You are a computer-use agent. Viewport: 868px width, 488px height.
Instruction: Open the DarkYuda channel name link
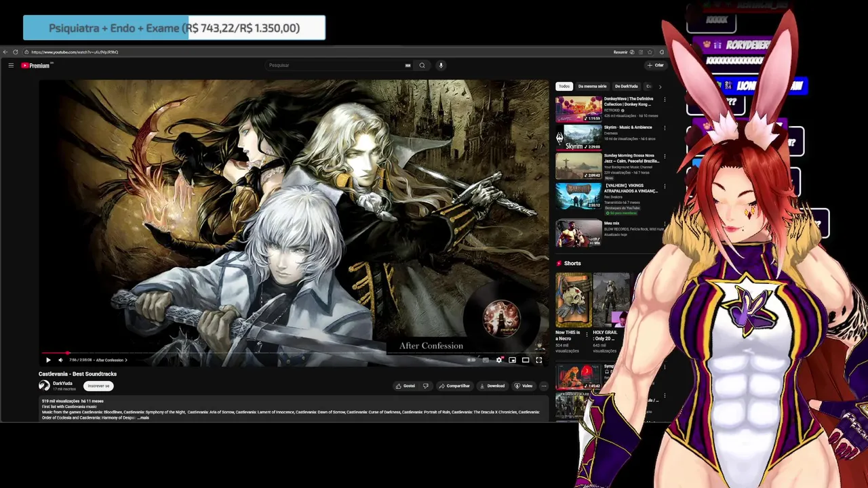(x=62, y=384)
